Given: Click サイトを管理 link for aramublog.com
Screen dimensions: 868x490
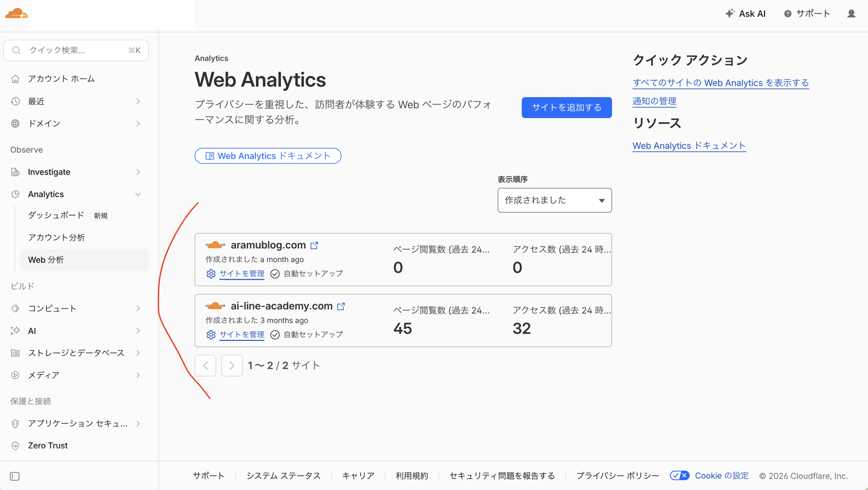Looking at the screenshot, I should point(242,274).
